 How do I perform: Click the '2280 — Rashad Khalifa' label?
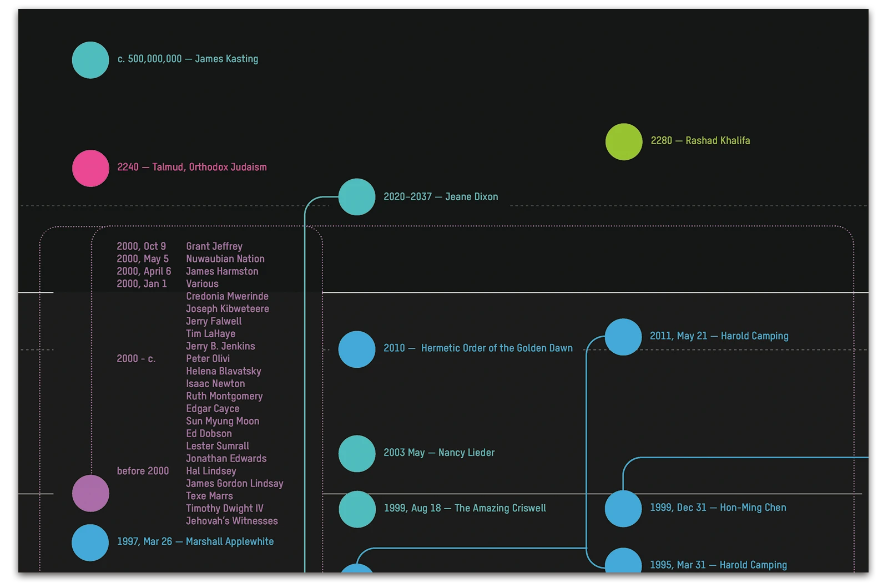tap(700, 141)
